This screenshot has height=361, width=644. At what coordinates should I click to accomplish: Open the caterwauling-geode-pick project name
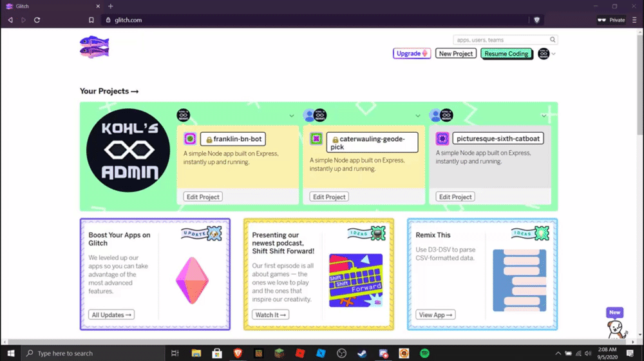click(x=372, y=142)
